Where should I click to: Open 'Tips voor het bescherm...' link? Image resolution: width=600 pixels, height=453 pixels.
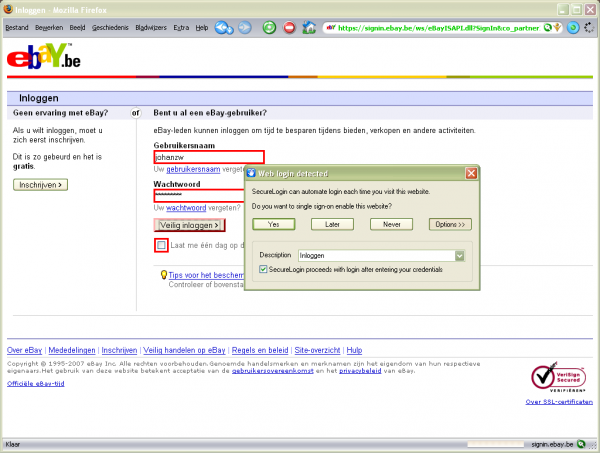206,275
